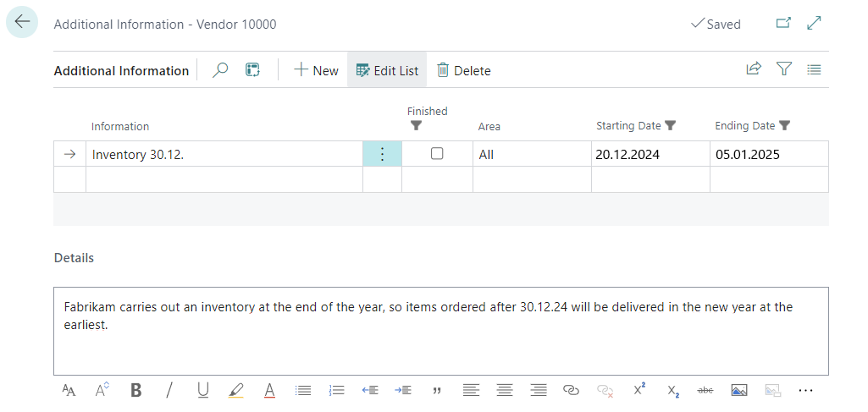Show more options for Inventory 30.12. row

point(382,154)
